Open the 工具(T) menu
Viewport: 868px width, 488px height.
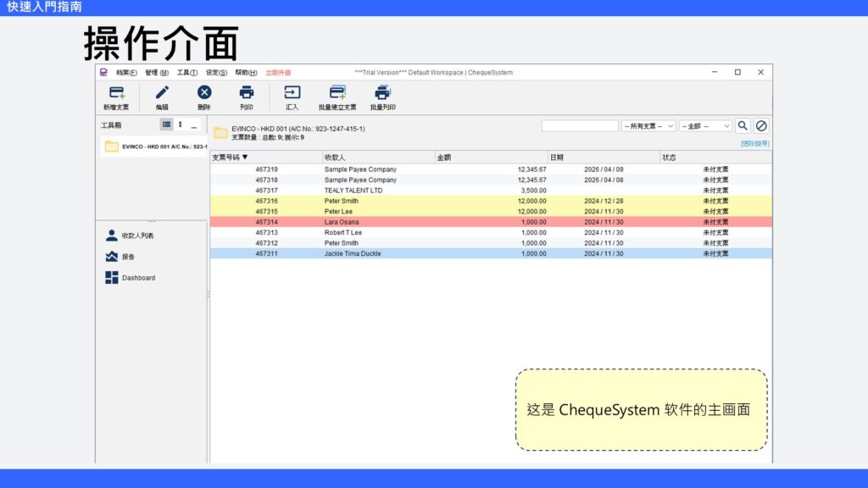click(187, 73)
